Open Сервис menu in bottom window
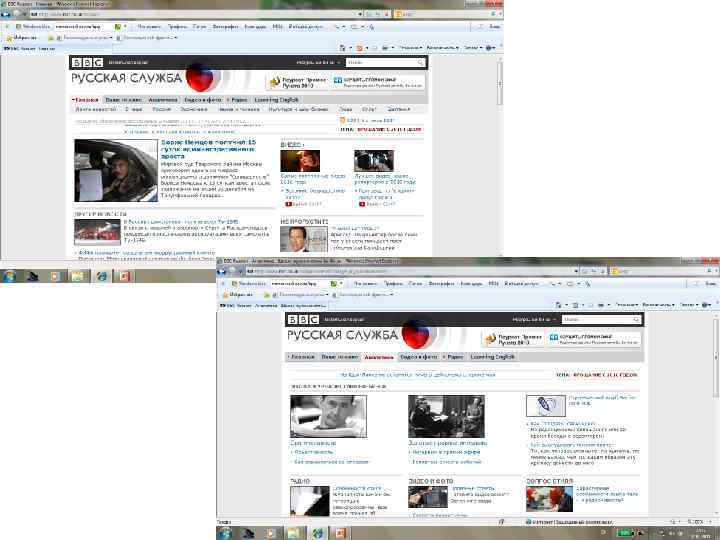Image resolution: width=720 pixels, height=540 pixels. point(688,305)
